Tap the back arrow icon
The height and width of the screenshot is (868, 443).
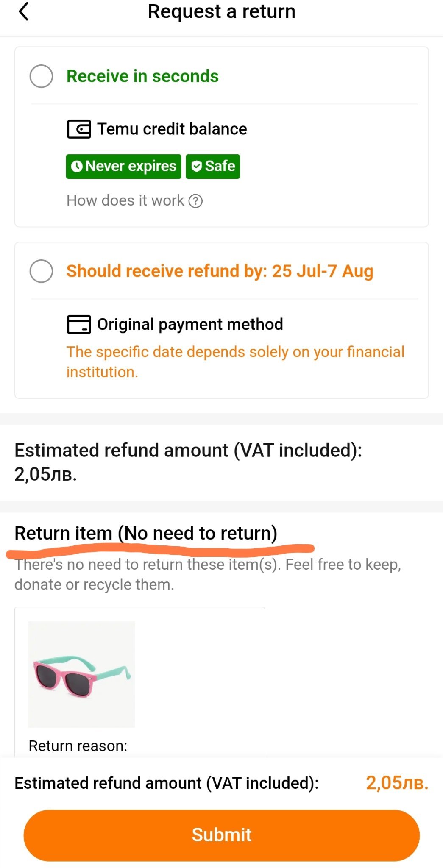[x=24, y=11]
